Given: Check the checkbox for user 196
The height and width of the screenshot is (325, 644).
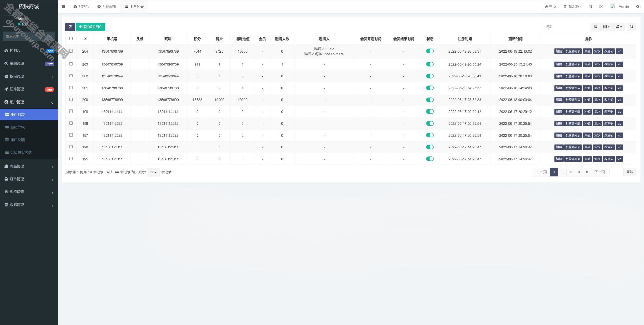Looking at the screenshot, I should coord(71,147).
